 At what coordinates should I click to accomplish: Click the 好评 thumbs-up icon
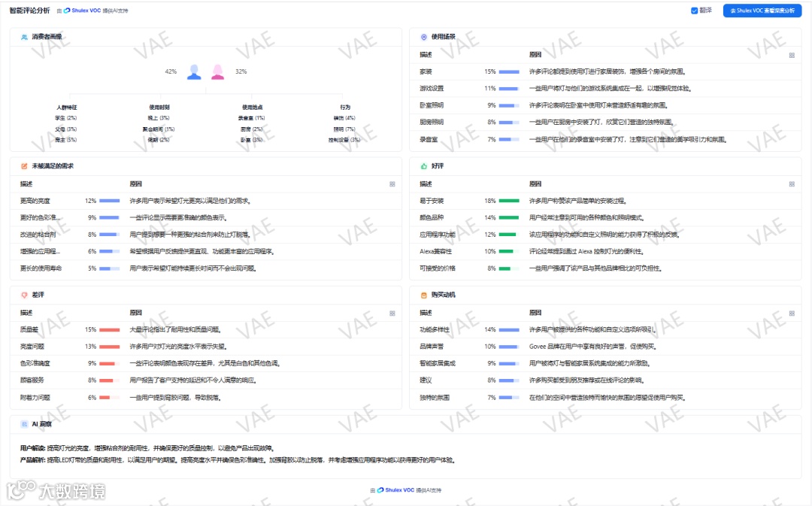click(x=423, y=166)
